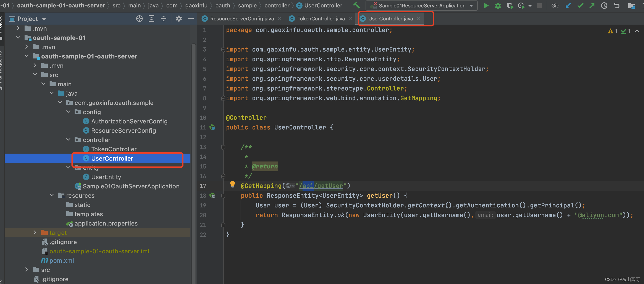The height and width of the screenshot is (284, 644).
Task: Select the UserController.java tab
Action: (x=390, y=19)
